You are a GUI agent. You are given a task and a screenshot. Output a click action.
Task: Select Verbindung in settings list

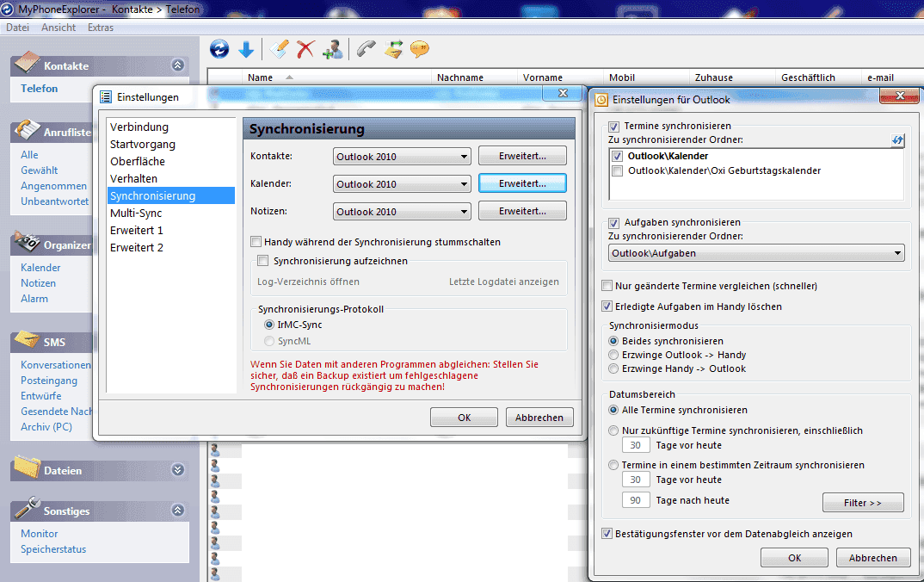click(x=139, y=127)
